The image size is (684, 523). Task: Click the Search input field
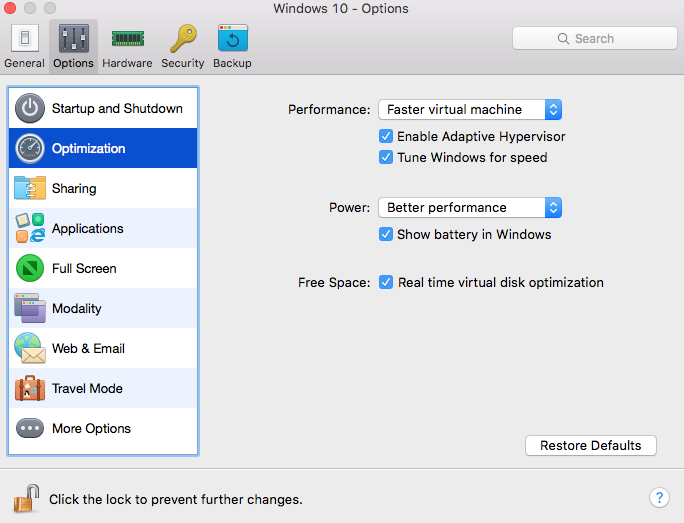[594, 38]
